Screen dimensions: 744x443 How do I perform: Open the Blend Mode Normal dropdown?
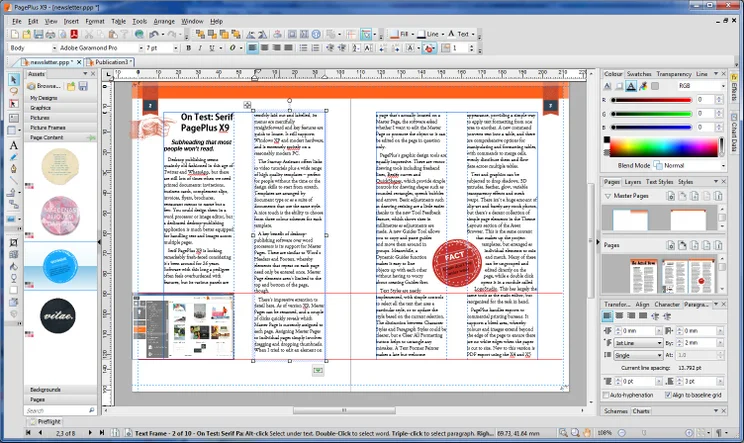coord(723,166)
